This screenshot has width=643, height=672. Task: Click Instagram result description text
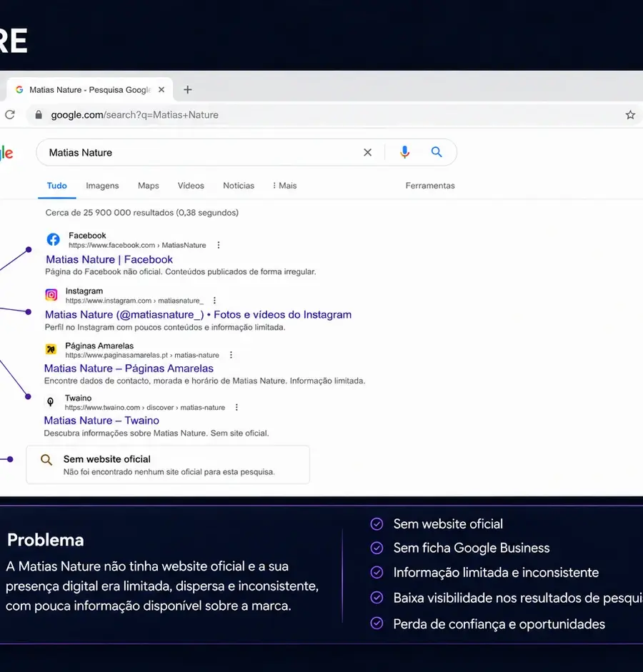click(165, 327)
